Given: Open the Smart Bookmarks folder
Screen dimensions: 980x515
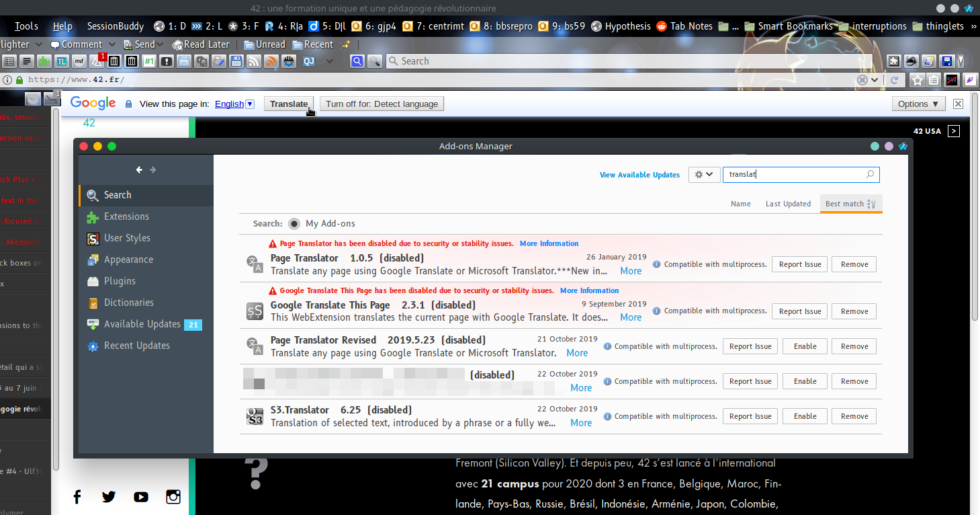Looking at the screenshot, I should tap(789, 26).
